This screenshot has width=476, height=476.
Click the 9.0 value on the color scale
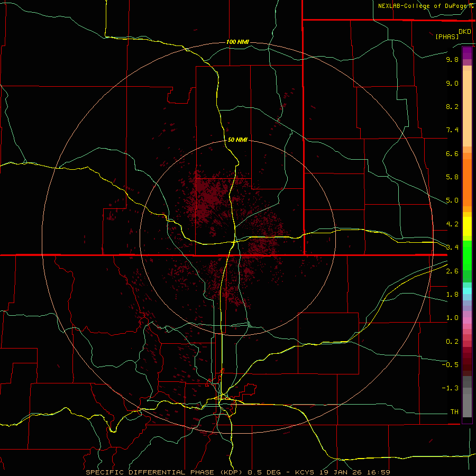pos(452,83)
